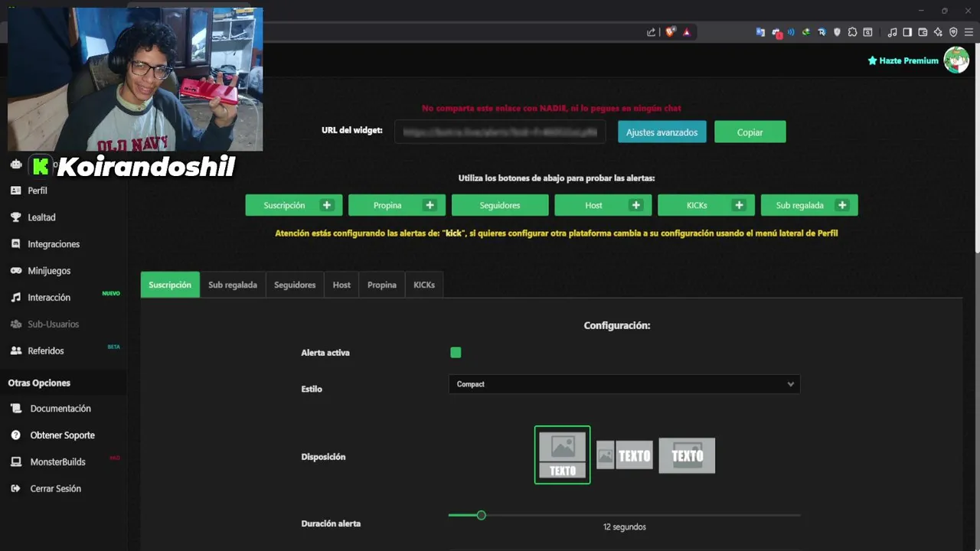Viewport: 980px width, 551px height.
Task: Expand the plus on the Suscripción test button
Action: (327, 205)
